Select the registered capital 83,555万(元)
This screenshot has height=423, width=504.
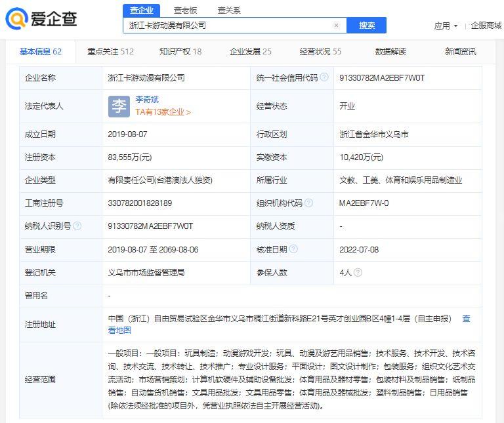tap(130, 157)
